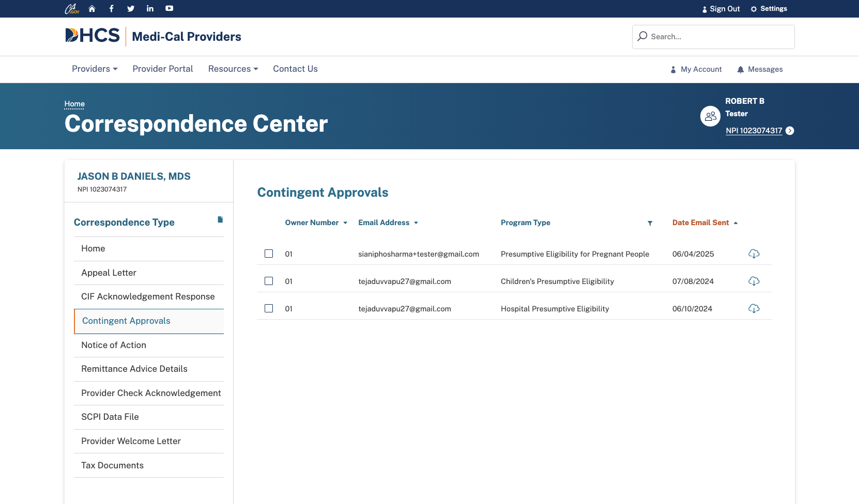Download the Hospital Presumptive Eligibility document
The image size is (859, 504).
pyautogui.click(x=754, y=308)
